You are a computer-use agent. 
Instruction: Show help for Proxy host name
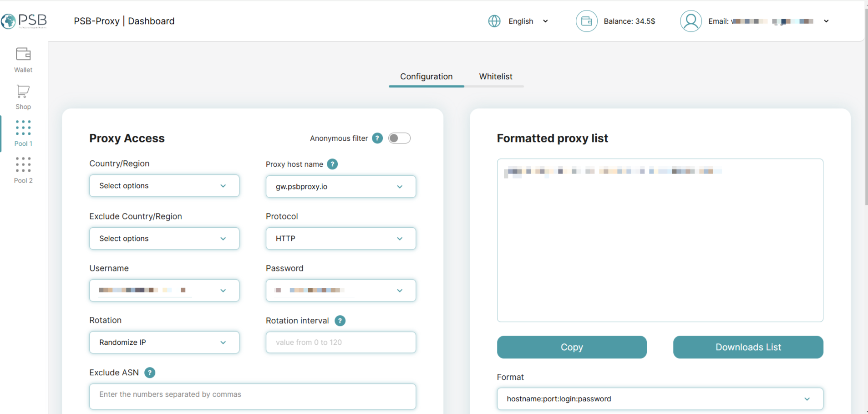pyautogui.click(x=333, y=164)
